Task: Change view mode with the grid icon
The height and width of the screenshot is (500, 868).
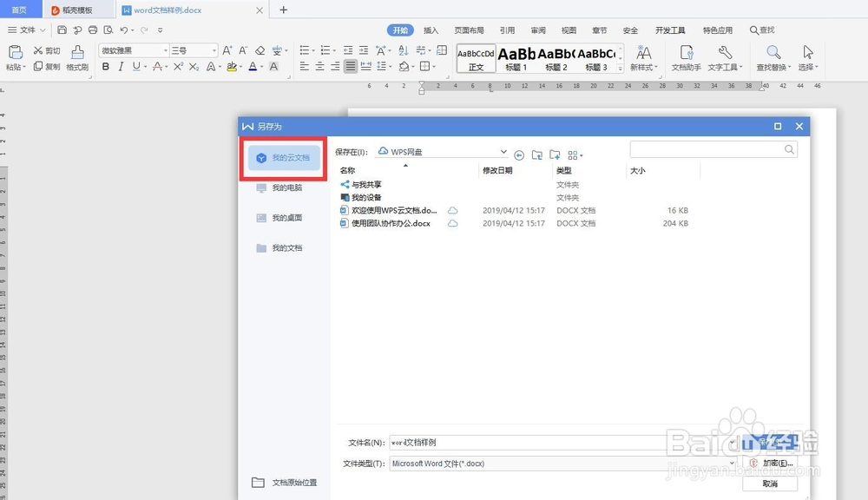Action: pyautogui.click(x=575, y=155)
